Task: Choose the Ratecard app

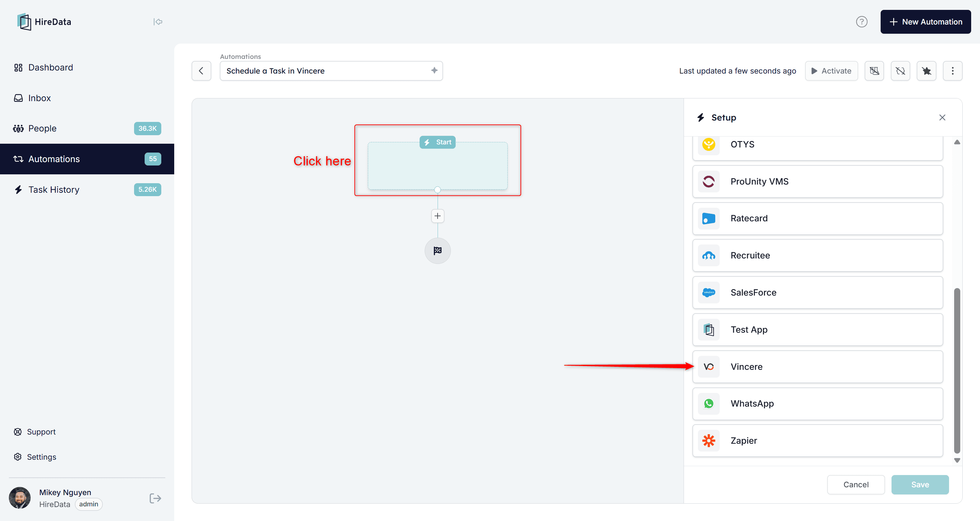Action: [818, 218]
